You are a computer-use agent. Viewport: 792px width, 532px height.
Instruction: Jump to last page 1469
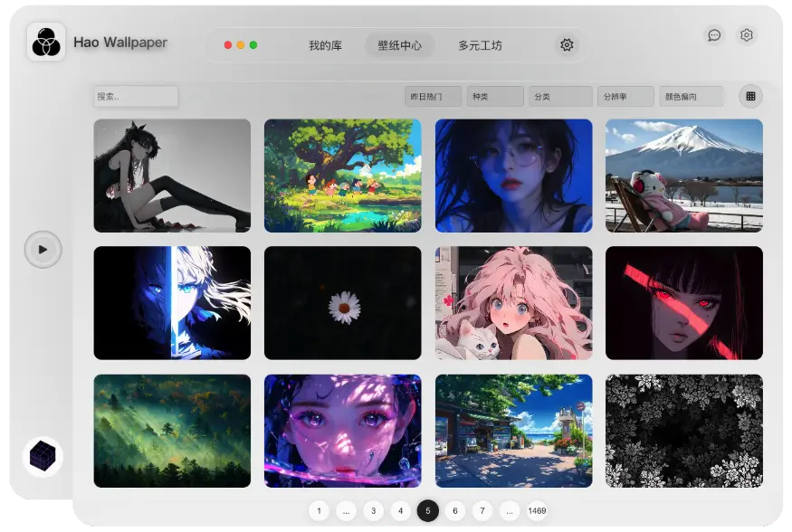[537, 511]
